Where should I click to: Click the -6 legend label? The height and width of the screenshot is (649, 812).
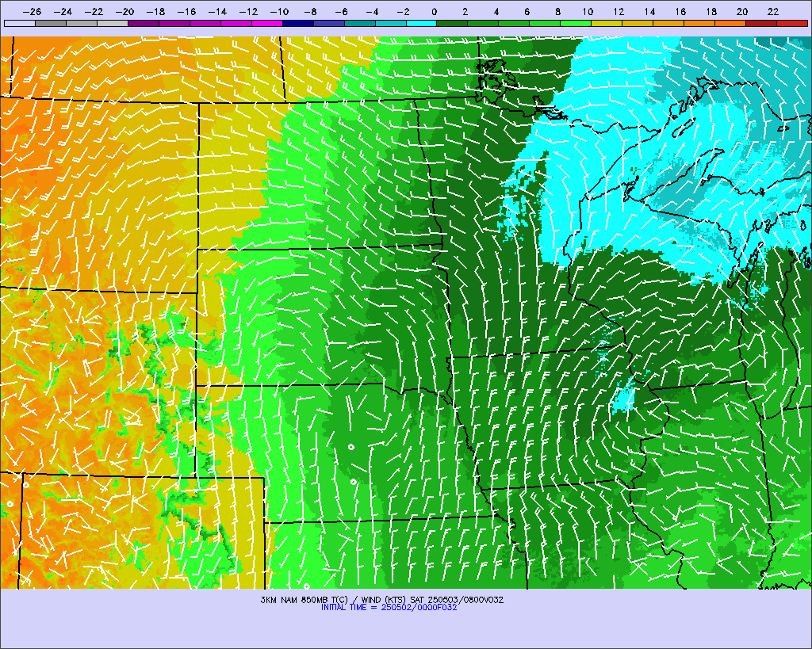pyautogui.click(x=341, y=11)
